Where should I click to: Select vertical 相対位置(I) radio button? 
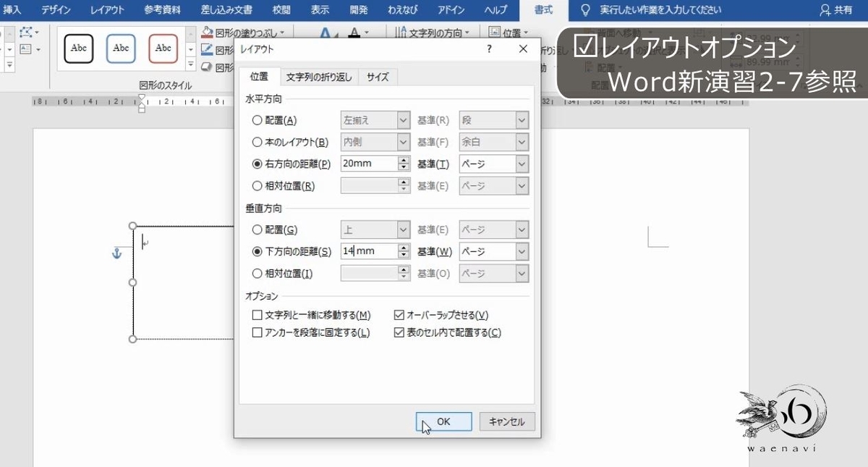(257, 274)
